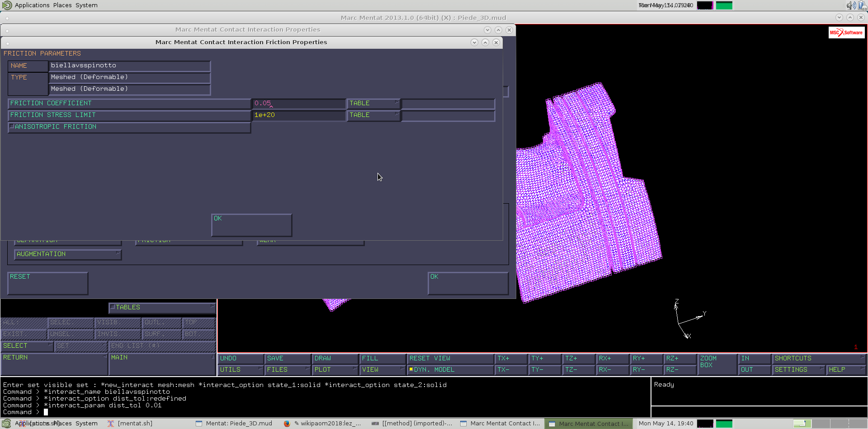This screenshot has width=868, height=429.
Task: Expand the Files menu
Action: (288, 370)
